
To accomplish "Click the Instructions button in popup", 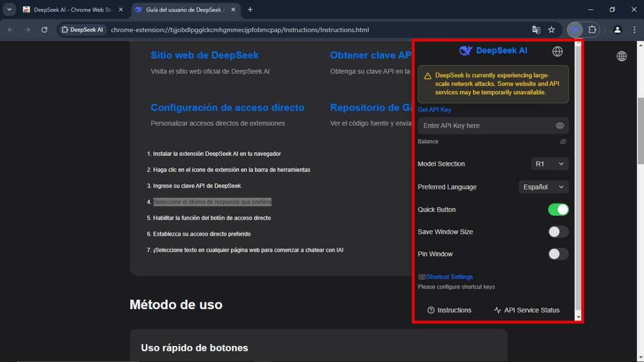I will point(449,310).
